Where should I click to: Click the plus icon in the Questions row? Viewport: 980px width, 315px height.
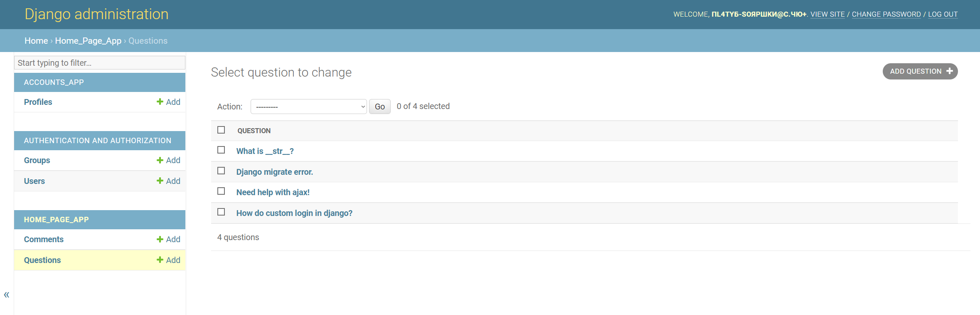160,260
